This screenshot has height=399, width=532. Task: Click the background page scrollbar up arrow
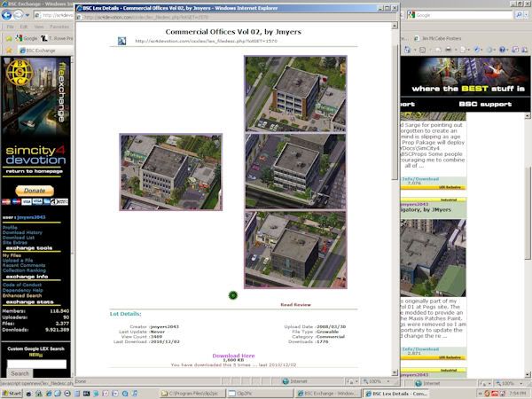[x=528, y=116]
